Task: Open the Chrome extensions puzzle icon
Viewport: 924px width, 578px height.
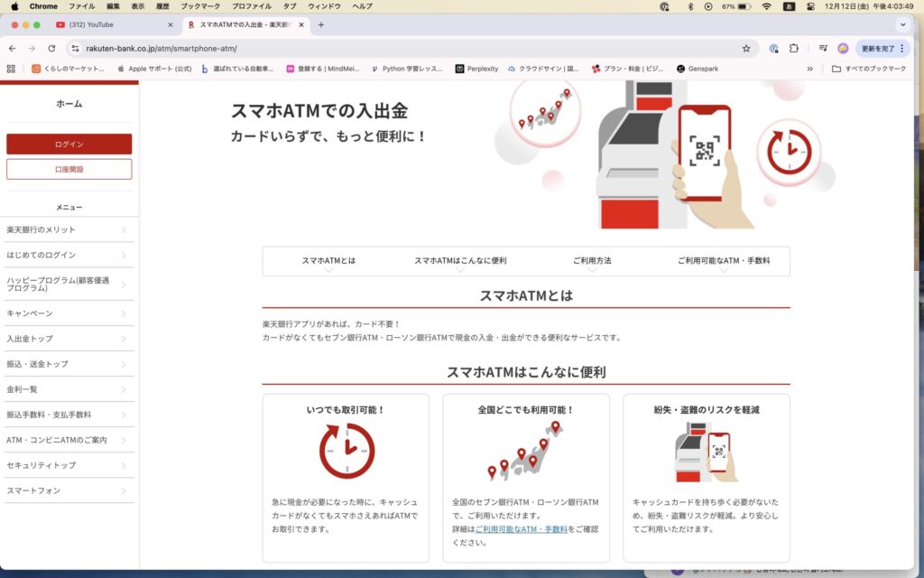Action: click(794, 48)
